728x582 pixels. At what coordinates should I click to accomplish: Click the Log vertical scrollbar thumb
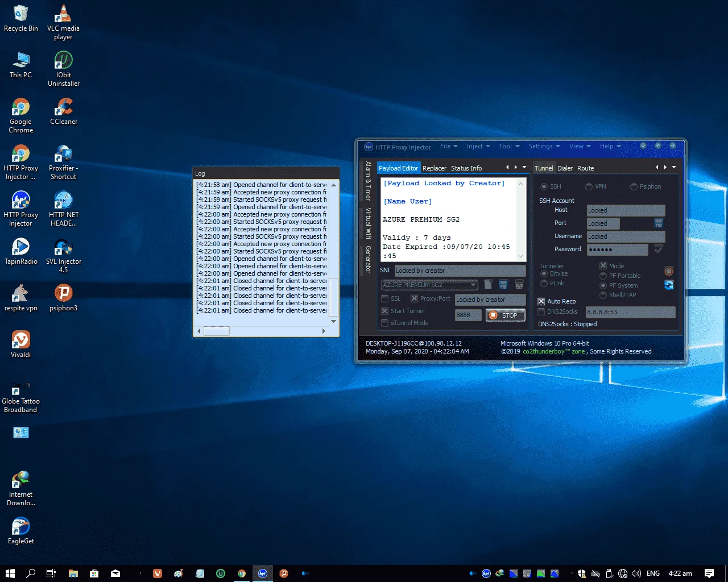(334, 297)
